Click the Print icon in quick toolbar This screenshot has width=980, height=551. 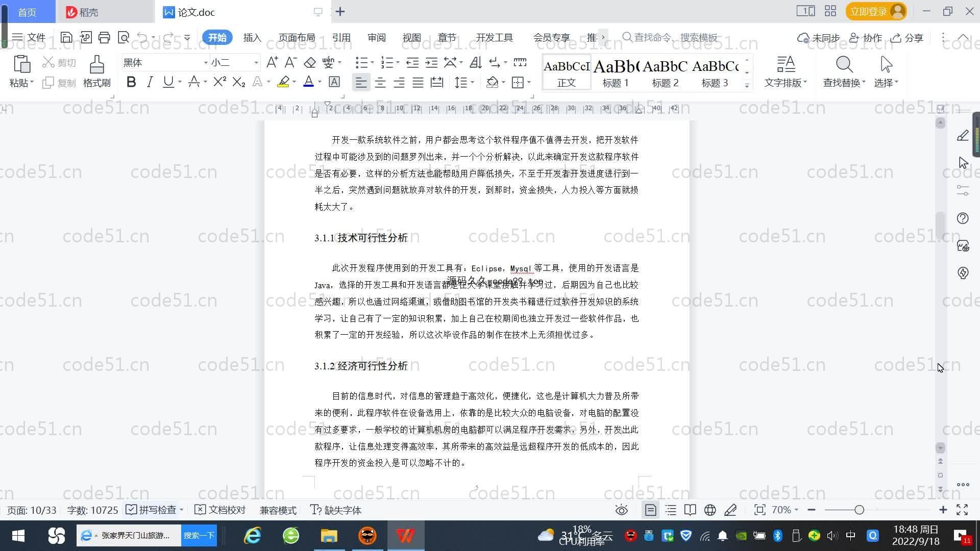point(104,37)
